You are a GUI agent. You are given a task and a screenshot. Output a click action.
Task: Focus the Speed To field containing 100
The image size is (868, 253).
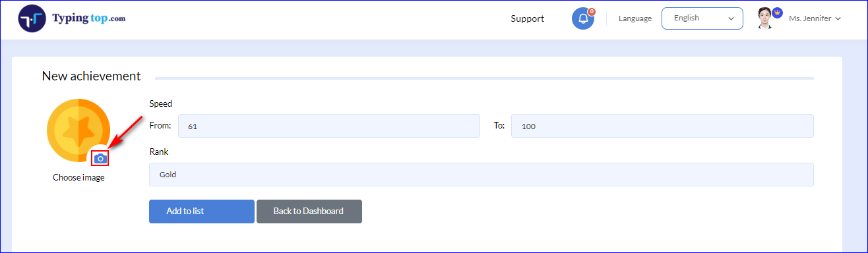663,126
